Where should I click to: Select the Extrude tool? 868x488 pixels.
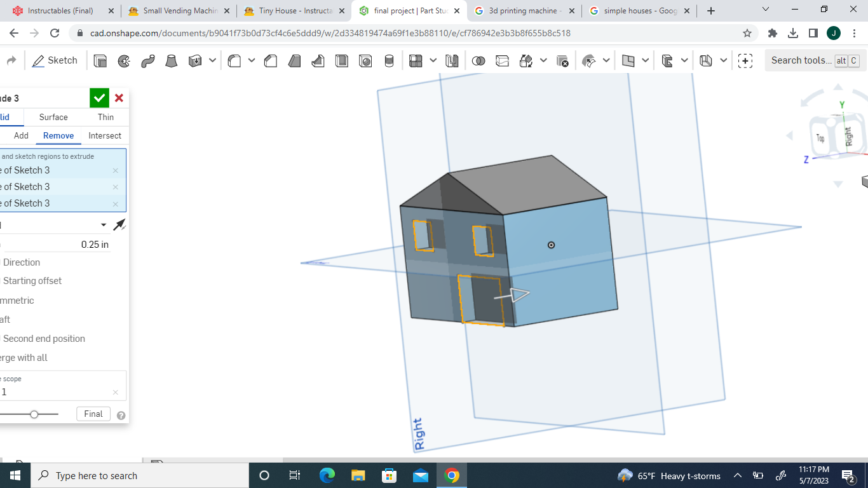[x=99, y=60]
